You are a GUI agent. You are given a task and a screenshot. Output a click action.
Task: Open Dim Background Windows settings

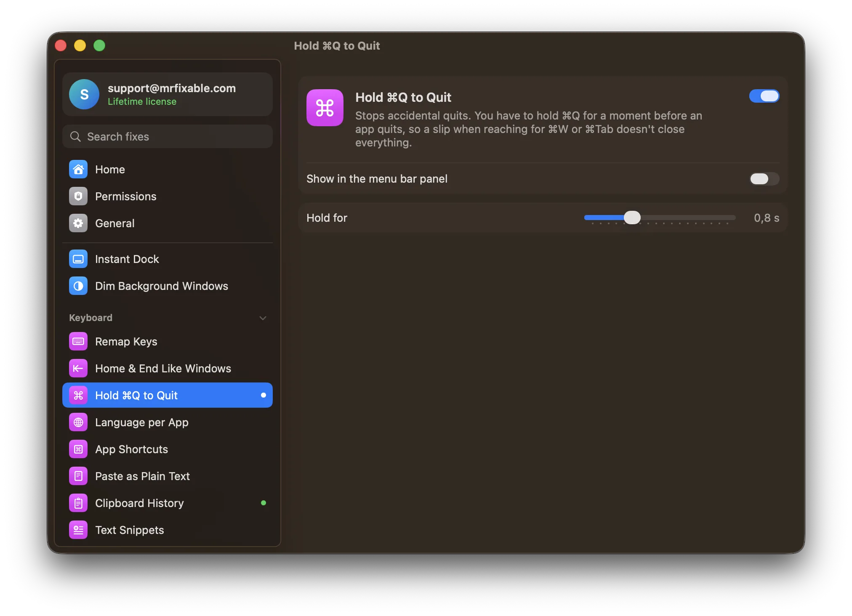tap(168, 286)
